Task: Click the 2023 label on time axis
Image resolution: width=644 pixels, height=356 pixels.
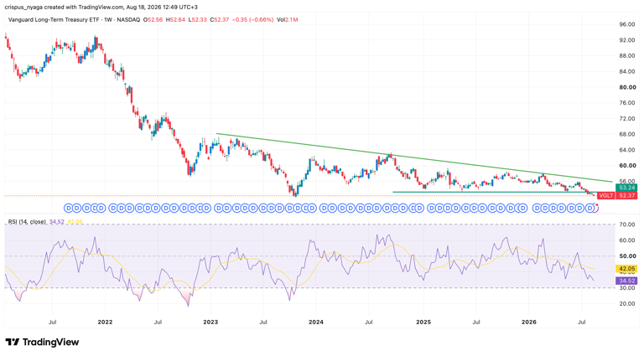Action: (210, 322)
